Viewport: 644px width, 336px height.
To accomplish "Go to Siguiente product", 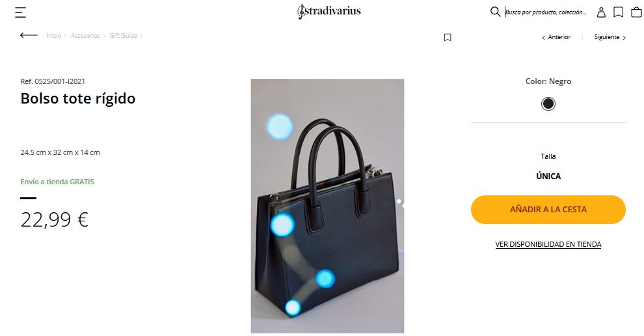I will point(610,37).
